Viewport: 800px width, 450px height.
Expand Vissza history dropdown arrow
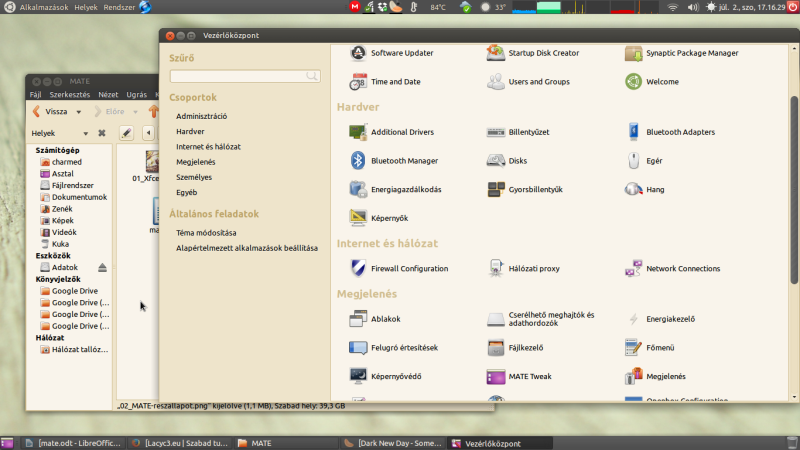tap(79, 112)
